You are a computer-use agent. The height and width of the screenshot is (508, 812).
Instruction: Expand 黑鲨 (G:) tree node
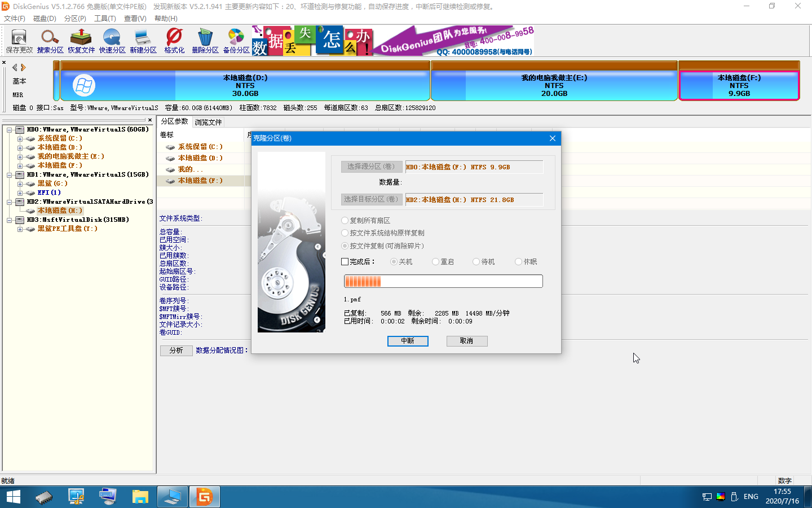click(x=20, y=184)
